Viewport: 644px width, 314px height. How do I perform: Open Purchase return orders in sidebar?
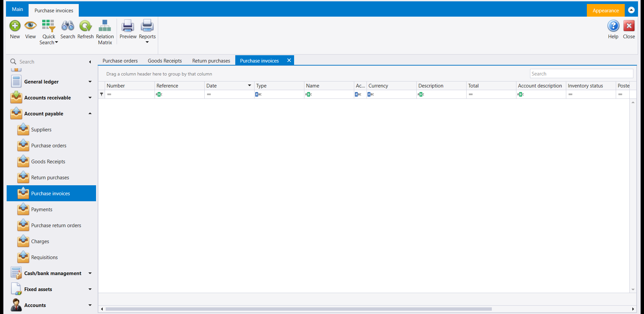click(x=52, y=226)
